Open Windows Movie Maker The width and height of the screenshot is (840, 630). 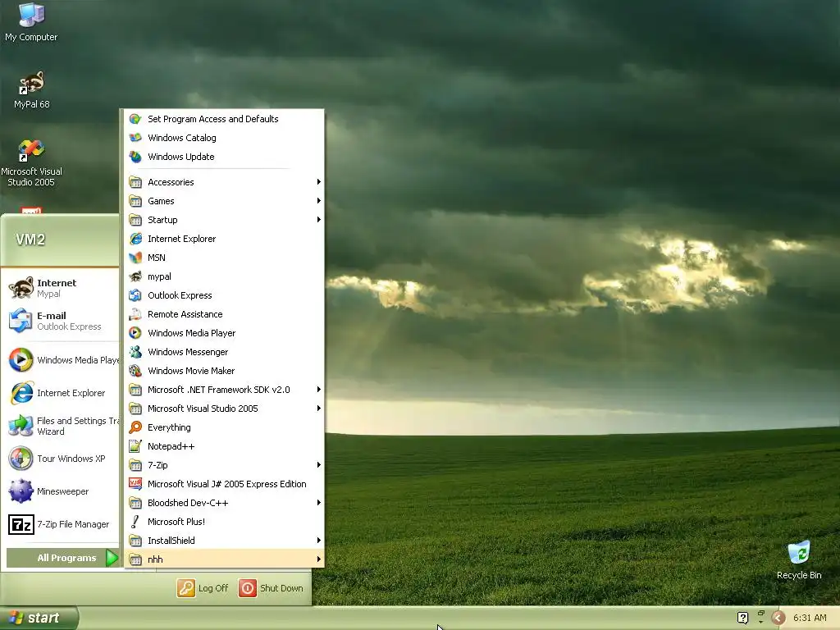coord(225,371)
